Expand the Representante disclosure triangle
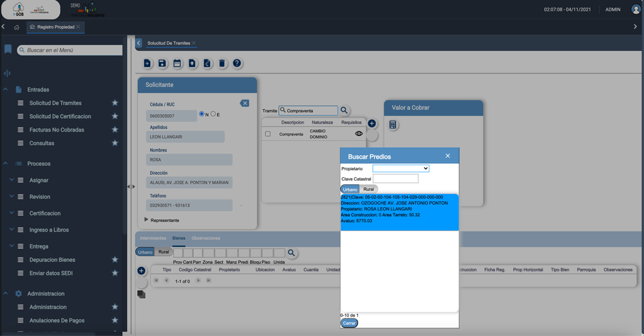Screen dimensions: 644x336 tap(146, 220)
